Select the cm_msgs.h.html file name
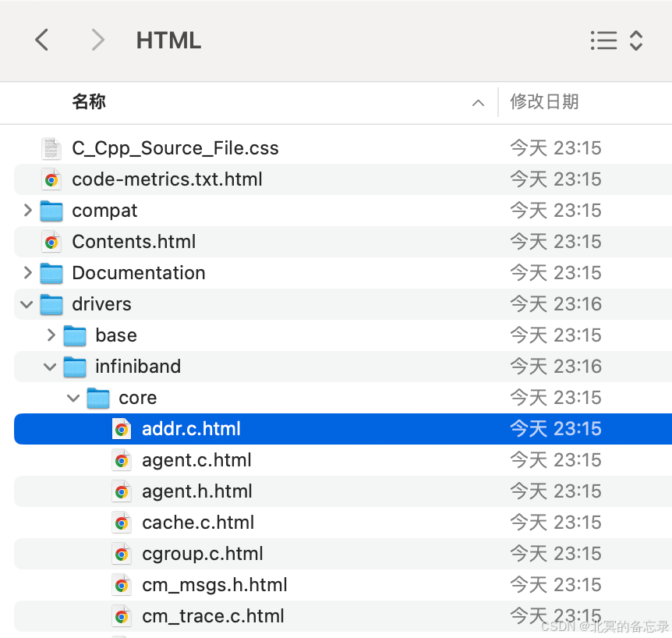672x638 pixels. coord(214,586)
